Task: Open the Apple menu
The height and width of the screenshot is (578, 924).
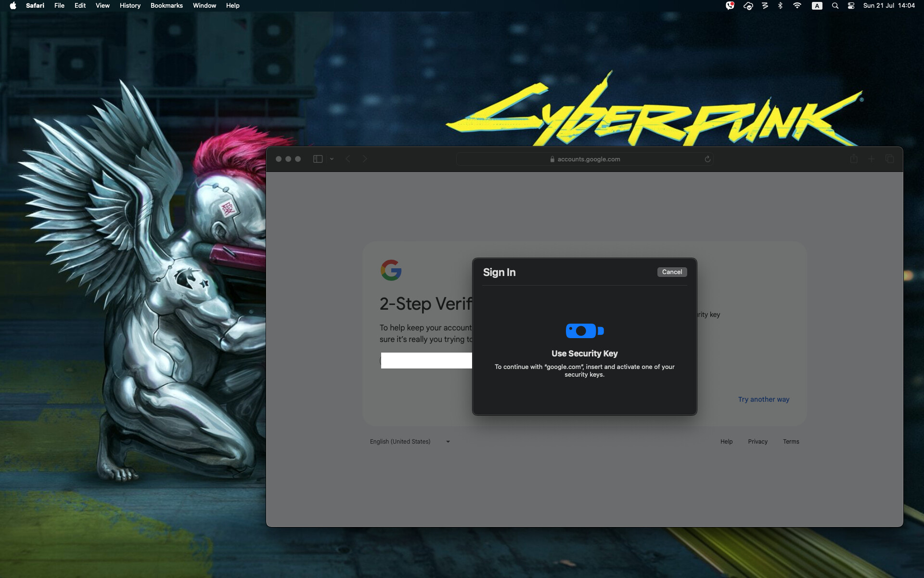Action: [13, 6]
